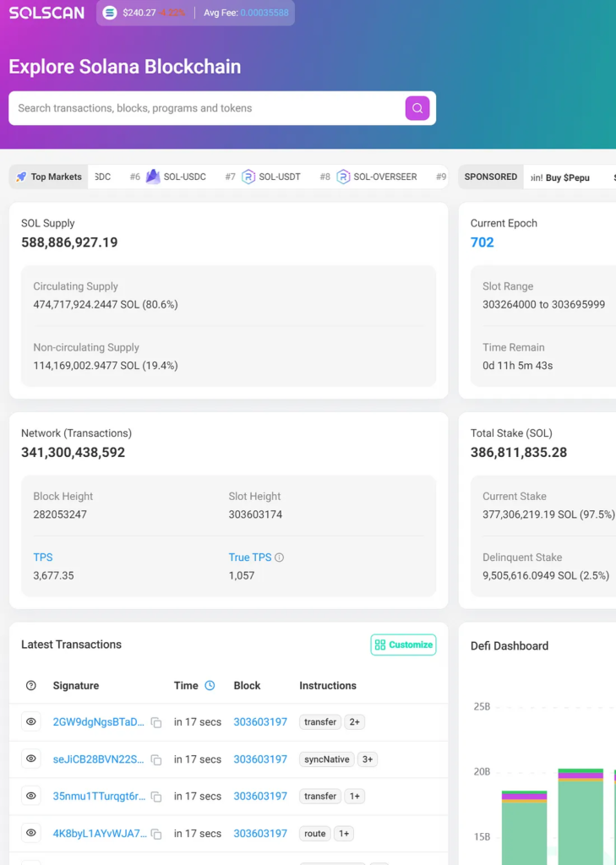The height and width of the screenshot is (865, 616).
Task: Click the True TPS info icon
Action: click(280, 558)
